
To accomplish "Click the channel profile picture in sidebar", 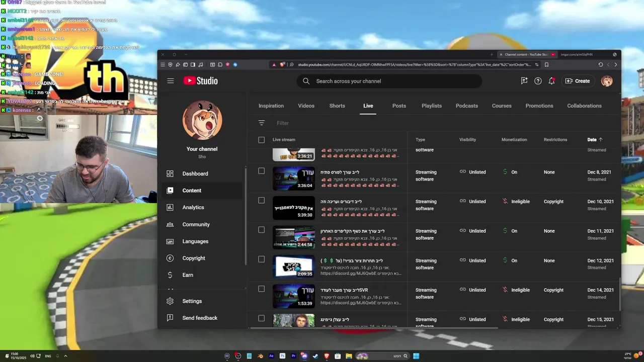I will (202, 120).
